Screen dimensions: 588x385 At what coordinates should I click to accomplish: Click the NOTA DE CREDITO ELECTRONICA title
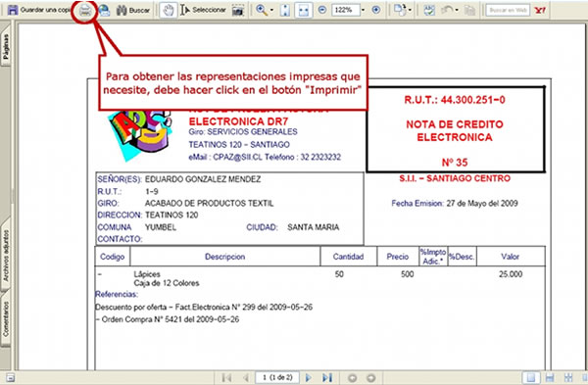(455, 131)
